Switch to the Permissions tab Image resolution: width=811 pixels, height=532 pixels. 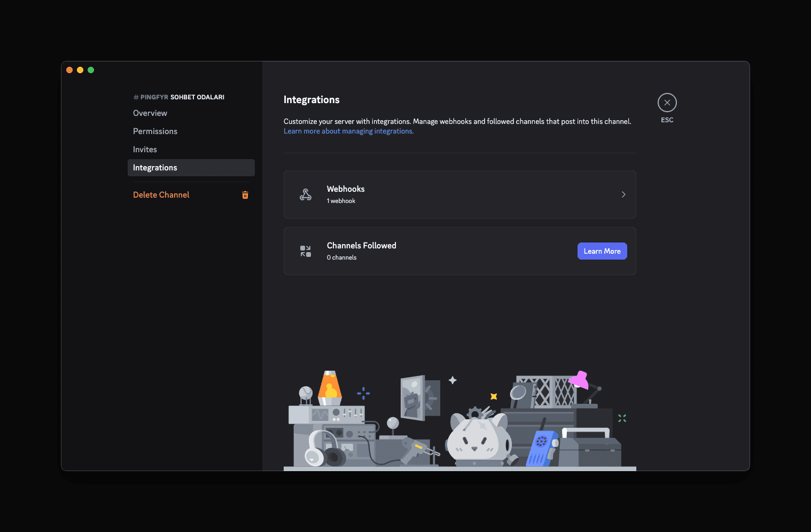pyautogui.click(x=155, y=131)
